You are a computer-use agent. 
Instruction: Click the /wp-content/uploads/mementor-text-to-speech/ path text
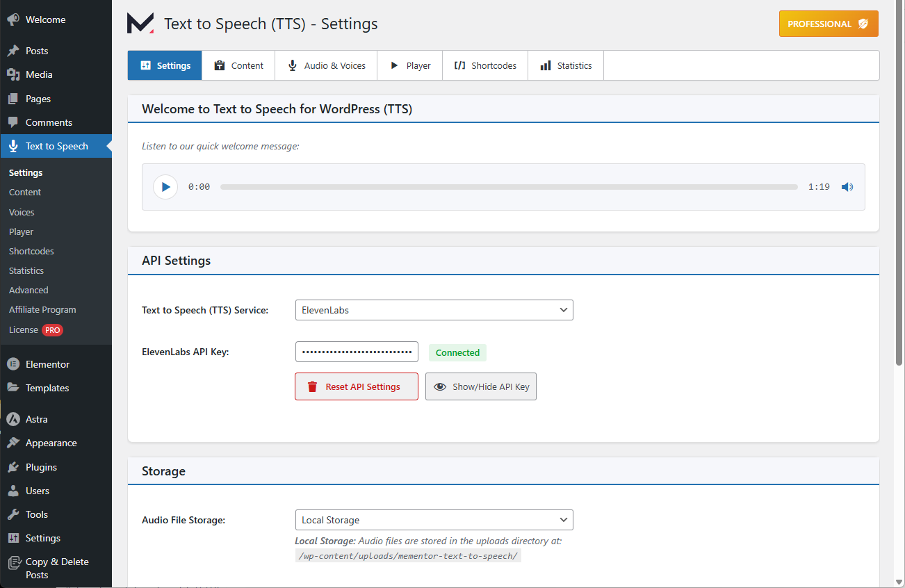coord(408,556)
